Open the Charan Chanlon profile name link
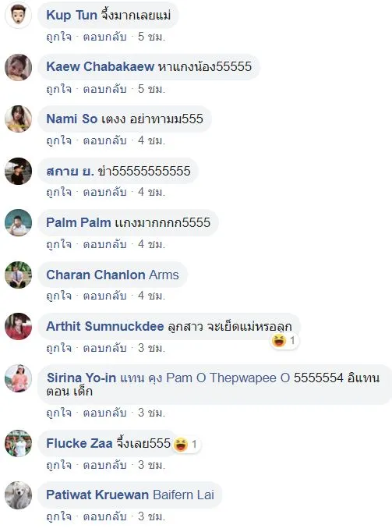Viewport: 392px width, 532px height. pos(96,275)
